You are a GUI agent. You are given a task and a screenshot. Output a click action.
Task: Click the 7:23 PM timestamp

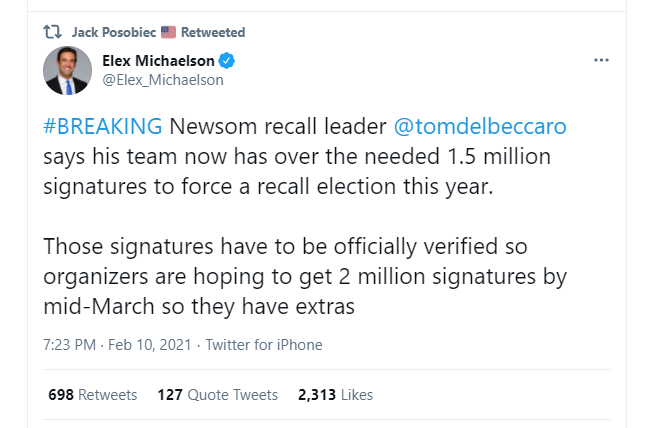(x=70, y=344)
